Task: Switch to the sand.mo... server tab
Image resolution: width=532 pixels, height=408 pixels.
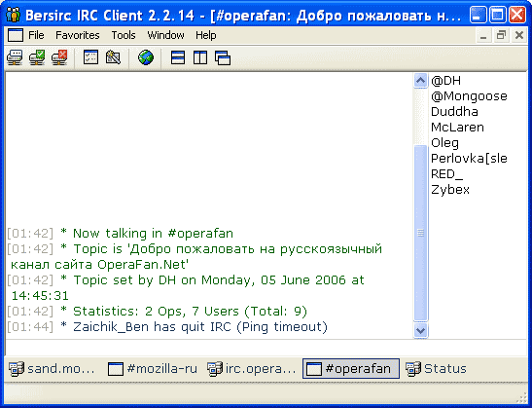Action: click(x=52, y=369)
